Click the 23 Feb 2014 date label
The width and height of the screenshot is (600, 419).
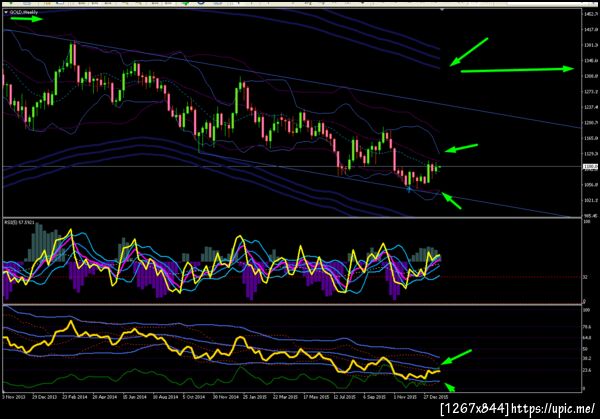click(x=75, y=397)
